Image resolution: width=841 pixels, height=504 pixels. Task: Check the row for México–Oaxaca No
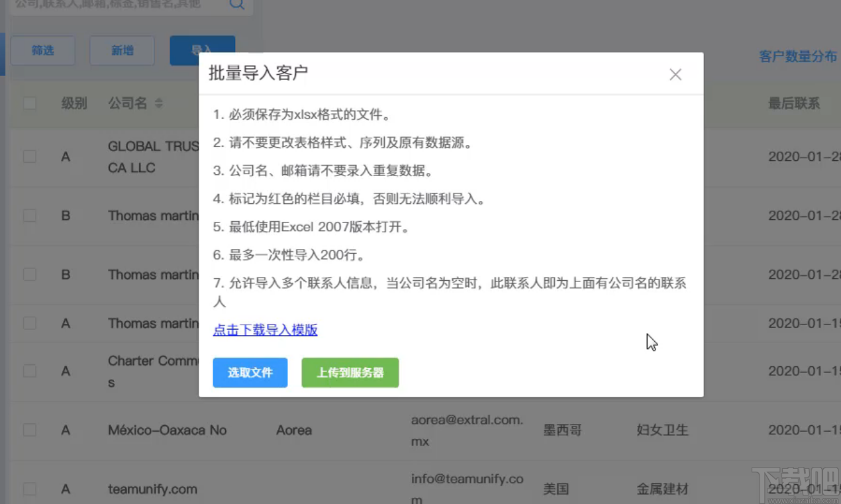[x=29, y=430]
